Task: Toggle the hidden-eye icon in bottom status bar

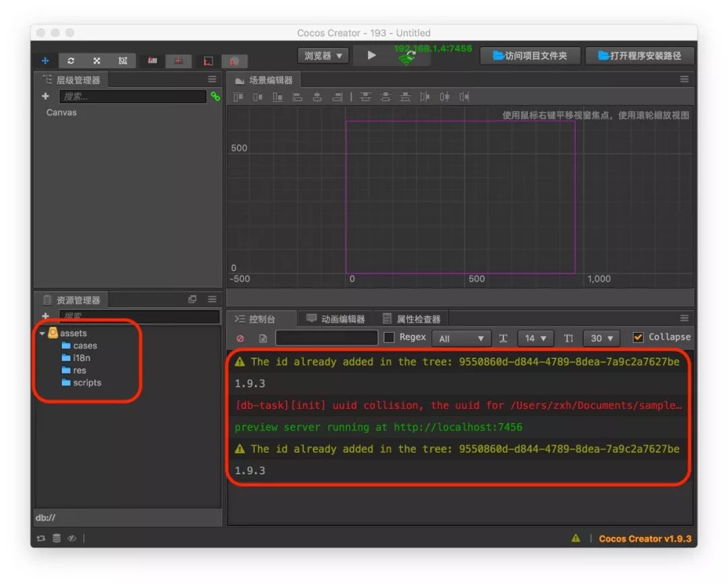Action: pyautogui.click(x=71, y=538)
